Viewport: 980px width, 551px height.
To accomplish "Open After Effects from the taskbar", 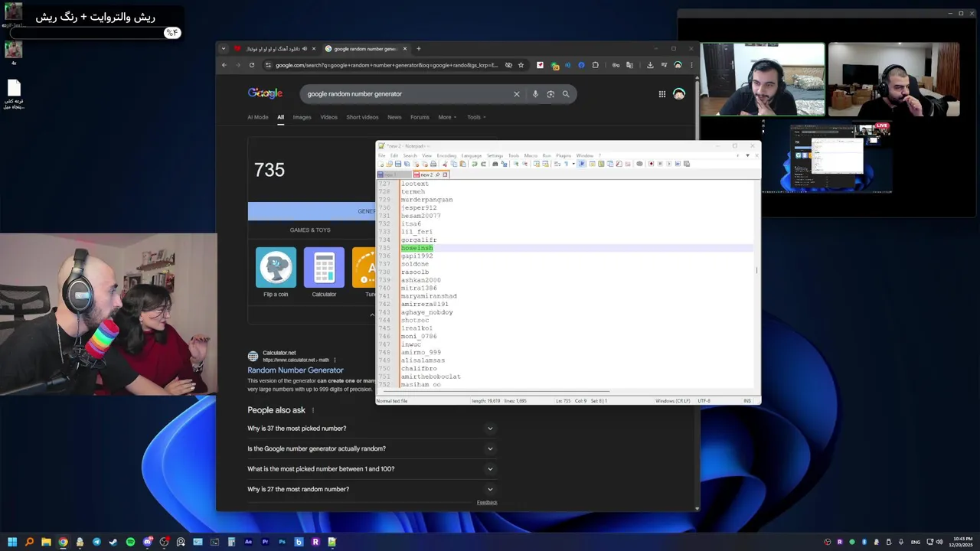I will tap(248, 542).
